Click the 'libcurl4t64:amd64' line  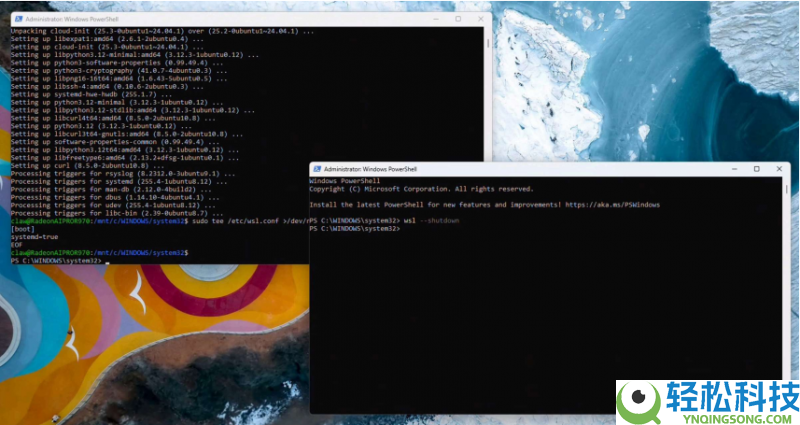[113, 118]
